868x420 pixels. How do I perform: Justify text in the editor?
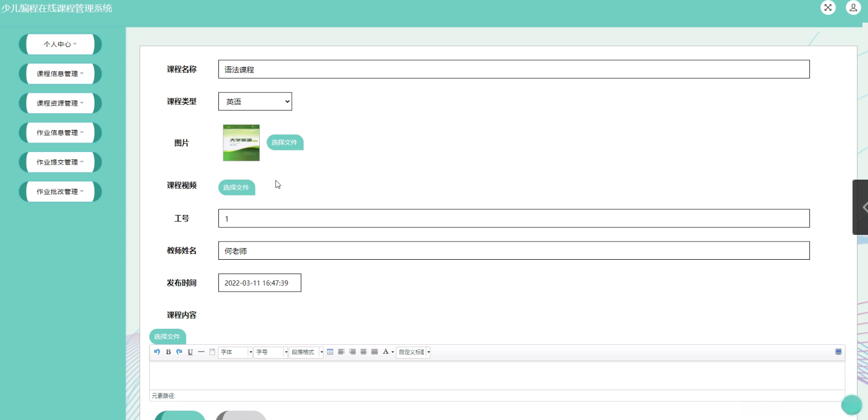(374, 352)
